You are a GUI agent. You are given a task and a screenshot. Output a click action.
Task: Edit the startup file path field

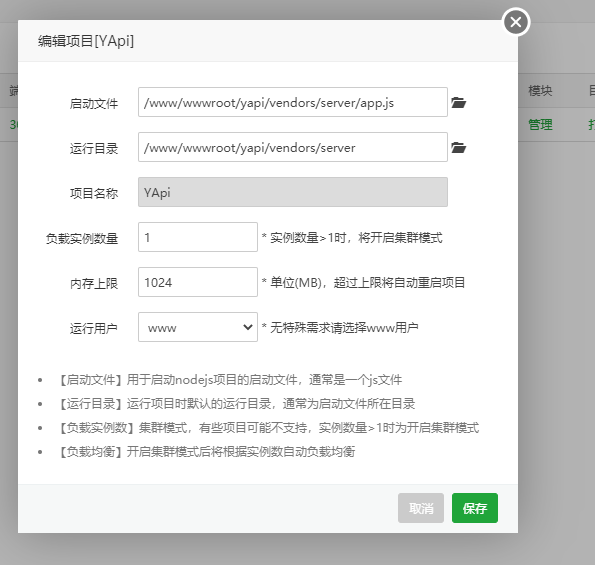click(x=293, y=102)
